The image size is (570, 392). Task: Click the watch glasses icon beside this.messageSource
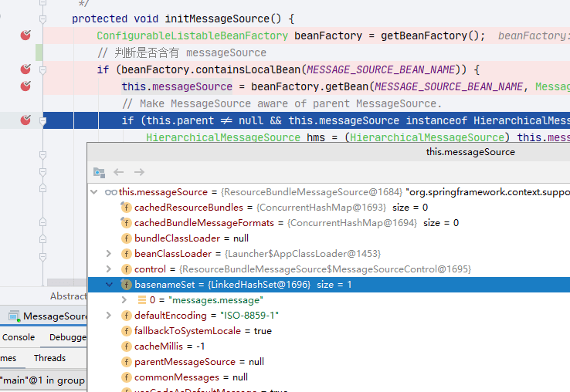(111, 192)
